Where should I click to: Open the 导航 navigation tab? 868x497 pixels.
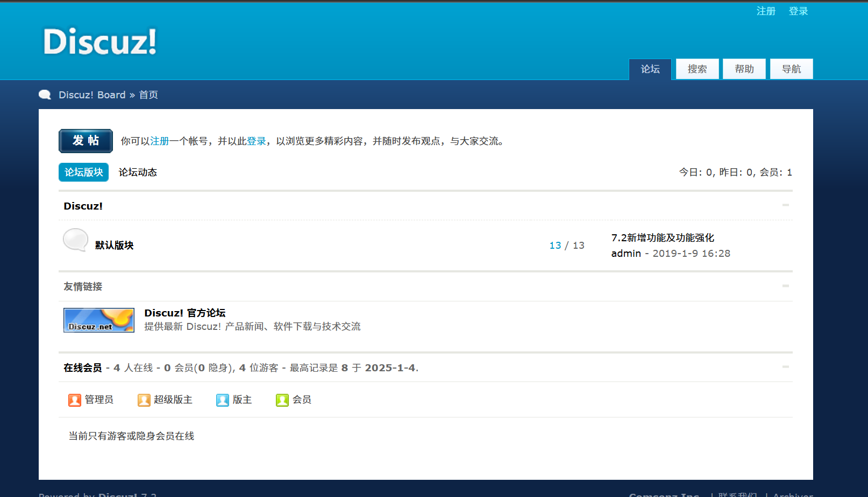(792, 69)
